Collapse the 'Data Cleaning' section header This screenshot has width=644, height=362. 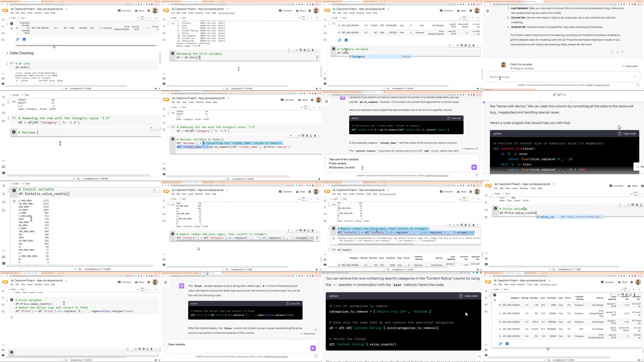(x=7, y=53)
